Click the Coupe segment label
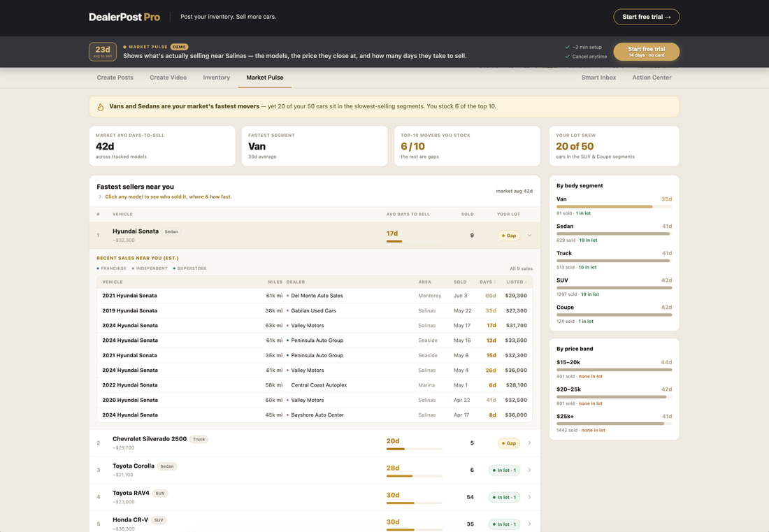769x532 pixels. [565, 308]
